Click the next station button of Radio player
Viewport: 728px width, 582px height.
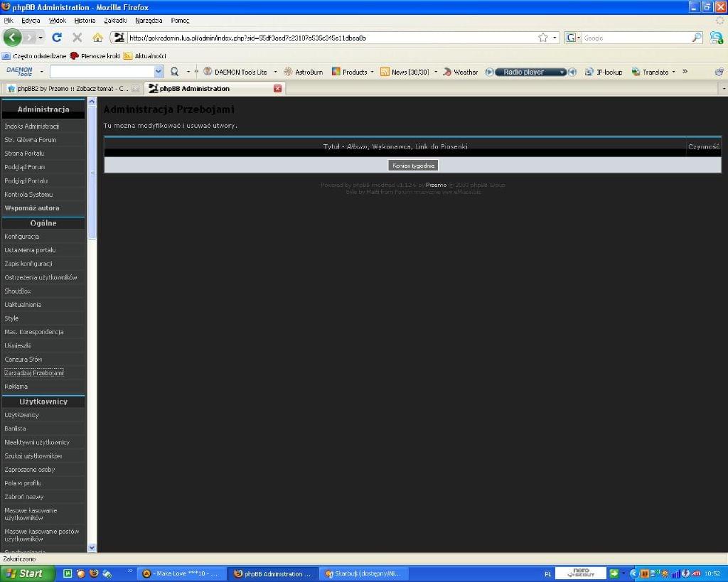[572, 72]
